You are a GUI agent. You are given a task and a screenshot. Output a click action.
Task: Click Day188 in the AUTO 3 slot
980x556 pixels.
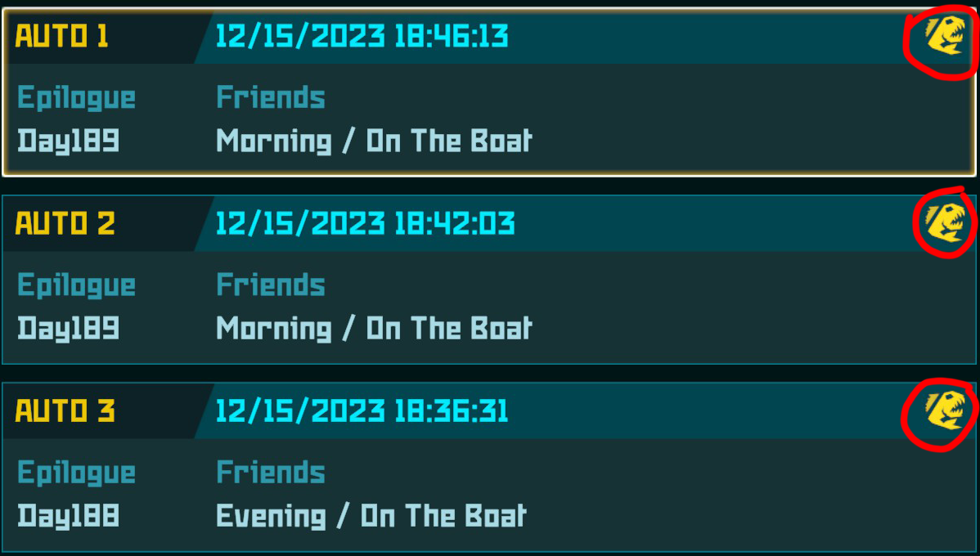69,516
